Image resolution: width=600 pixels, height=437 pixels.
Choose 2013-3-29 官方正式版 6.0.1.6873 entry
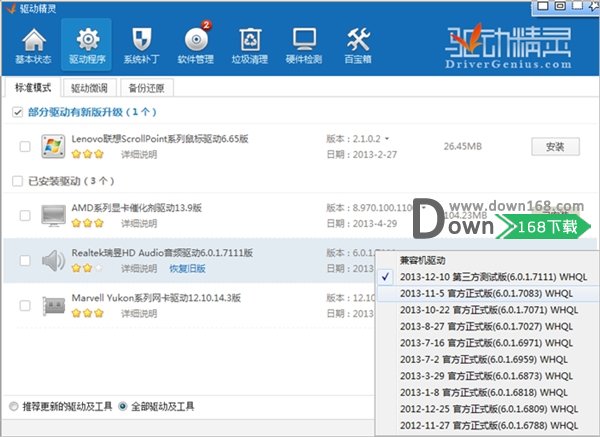pos(489,376)
